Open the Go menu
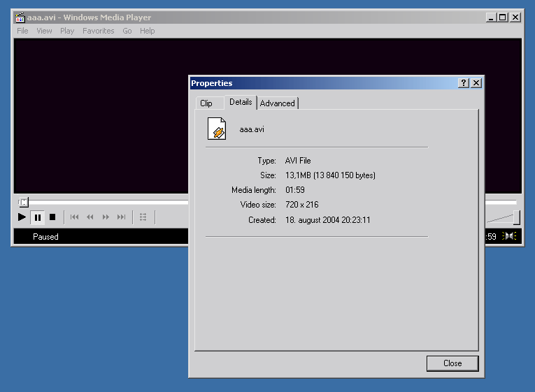 point(127,31)
